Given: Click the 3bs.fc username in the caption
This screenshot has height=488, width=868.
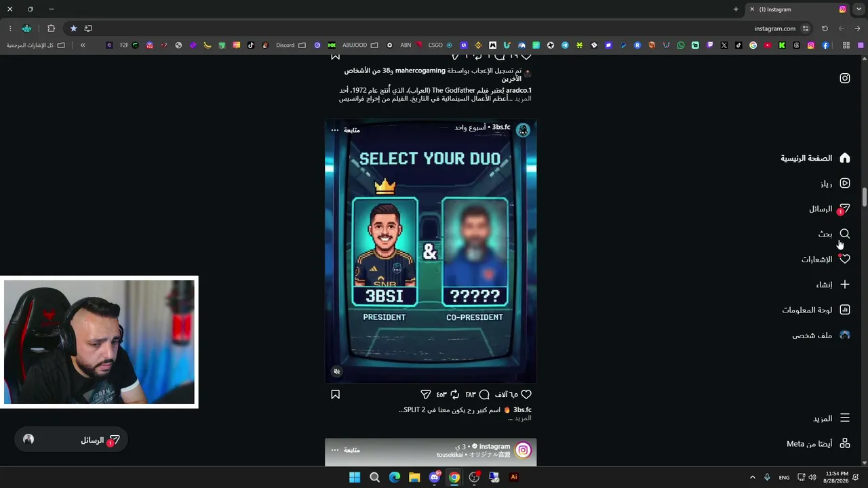Looking at the screenshot, I should 522,409.
